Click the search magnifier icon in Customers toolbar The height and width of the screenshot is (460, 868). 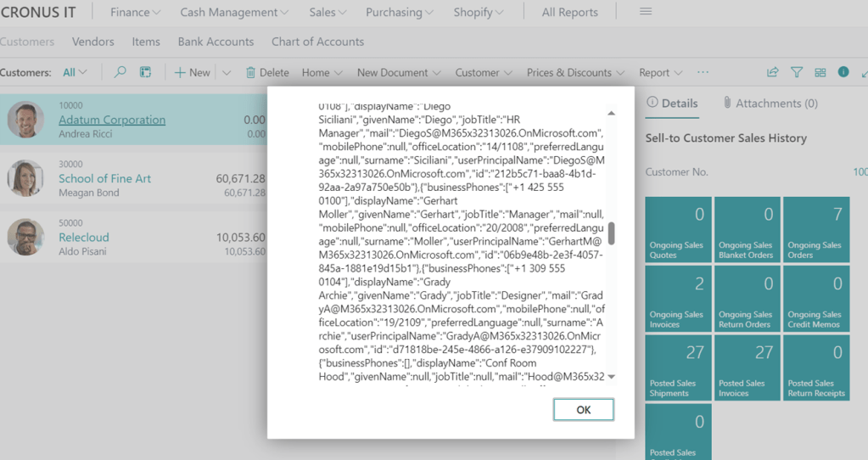pos(120,73)
